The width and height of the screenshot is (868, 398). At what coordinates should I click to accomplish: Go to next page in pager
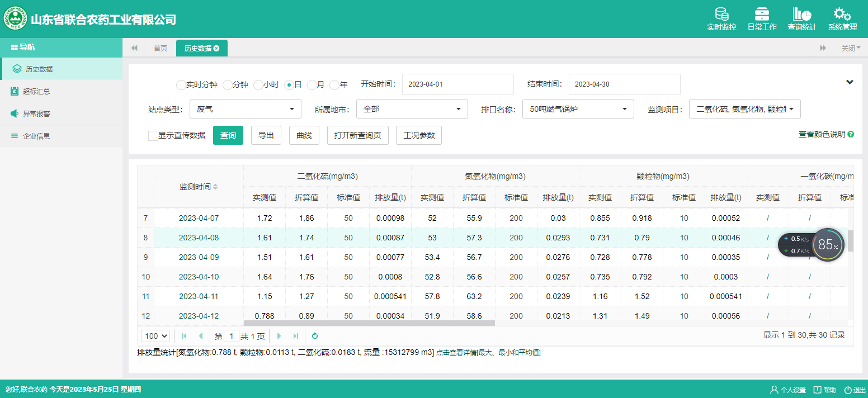click(279, 336)
